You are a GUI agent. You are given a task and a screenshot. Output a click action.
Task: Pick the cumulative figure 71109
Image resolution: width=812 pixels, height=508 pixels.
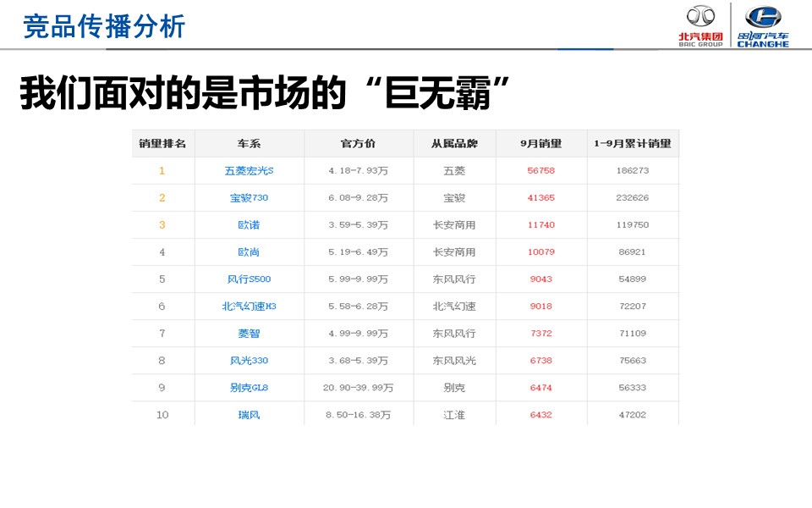coord(633,334)
